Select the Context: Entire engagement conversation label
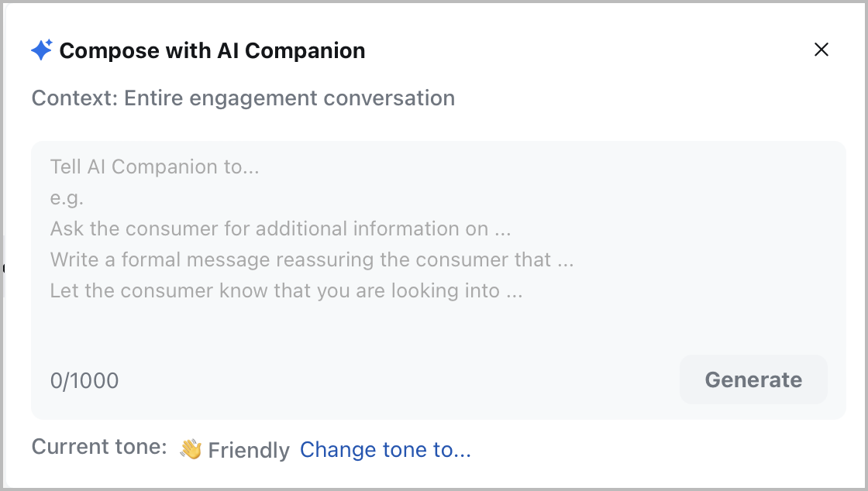868x491 pixels. click(243, 98)
